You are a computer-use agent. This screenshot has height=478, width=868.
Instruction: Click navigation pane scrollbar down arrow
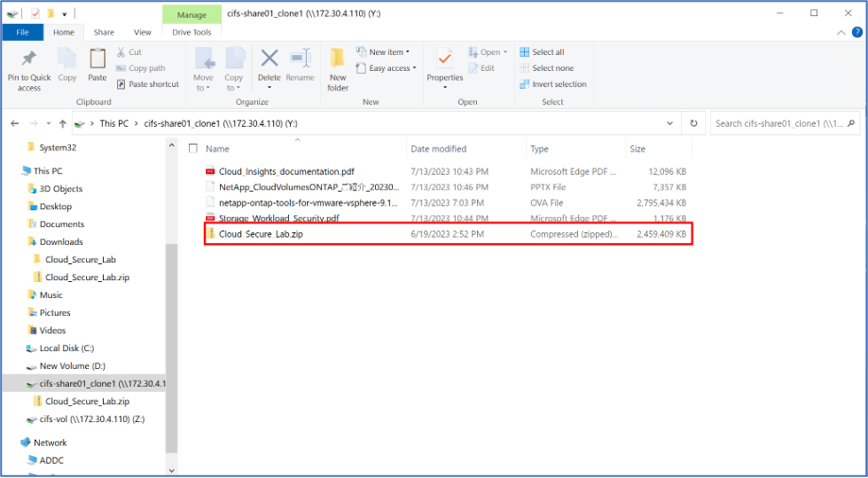[x=172, y=470]
